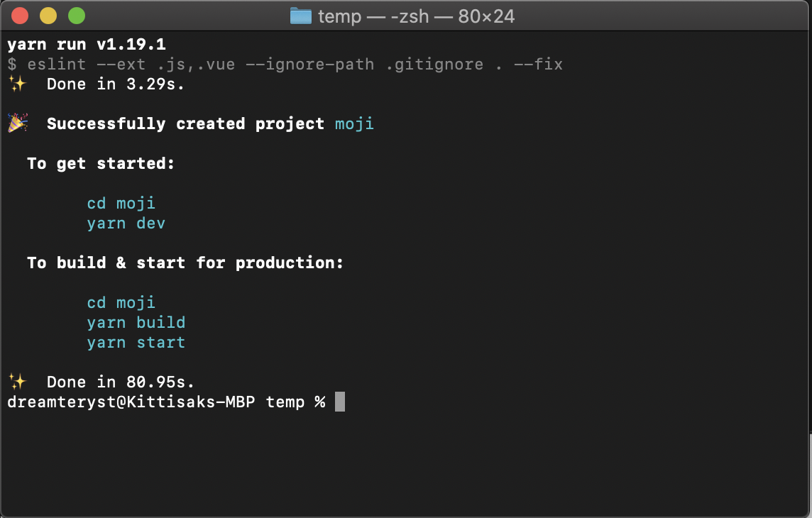Click the yellow minimize traffic light

tap(47, 14)
